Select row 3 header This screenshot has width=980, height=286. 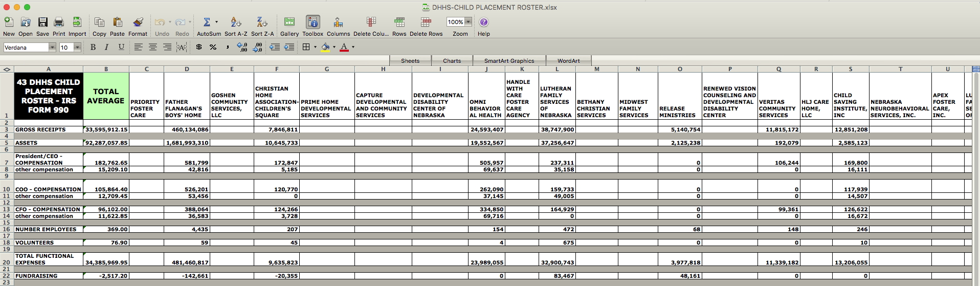point(7,129)
